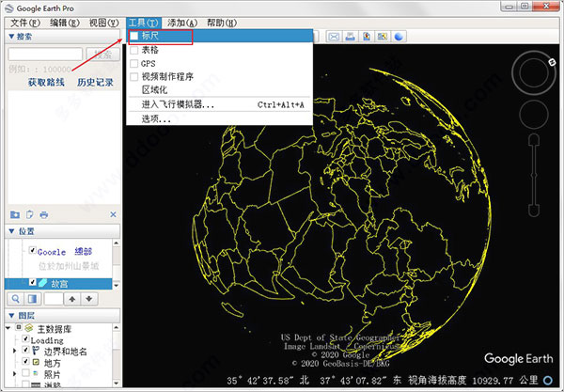564x392 pixels.
Task: Close the open 工具(T) menu
Action: [144, 23]
